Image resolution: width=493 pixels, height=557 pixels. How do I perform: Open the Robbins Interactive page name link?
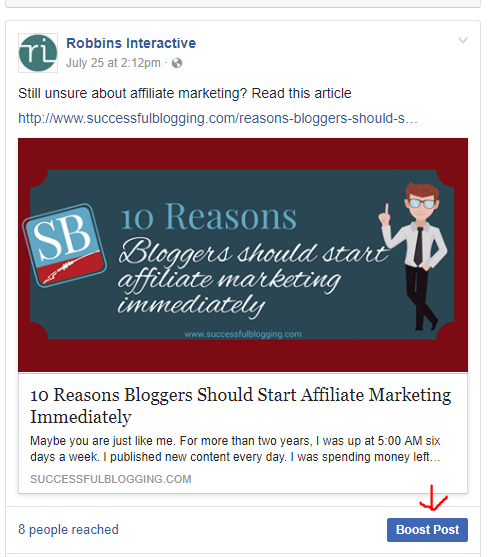131,43
